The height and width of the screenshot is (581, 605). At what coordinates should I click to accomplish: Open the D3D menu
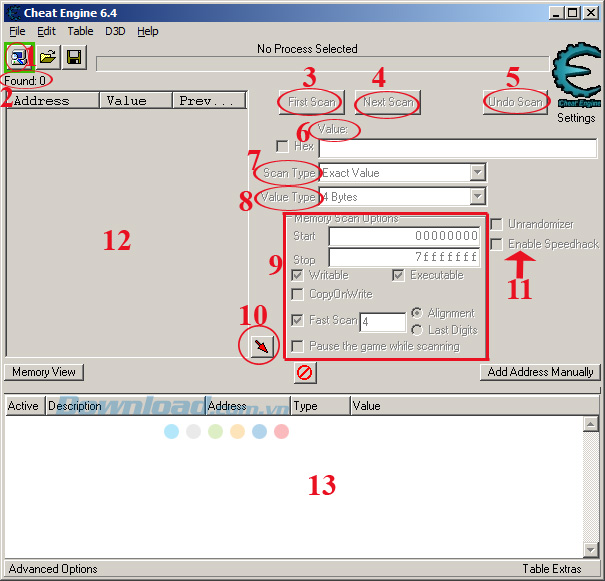[115, 31]
